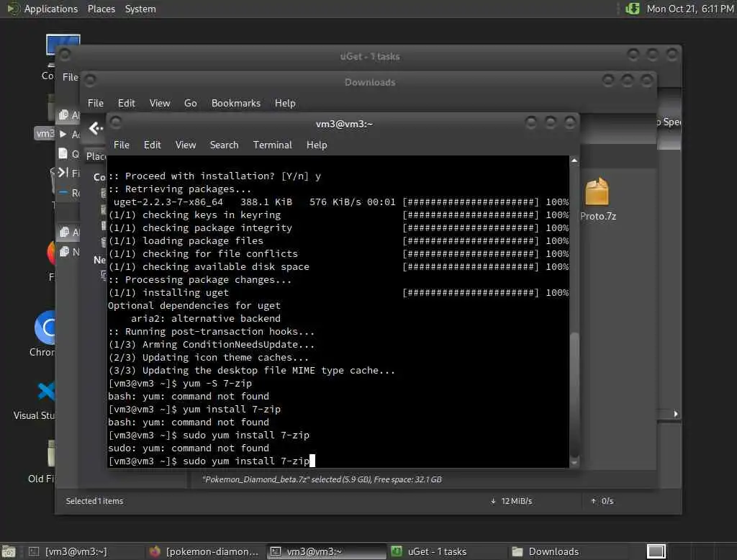Click terminal scrollbar up arrow
This screenshot has height=560, width=737.
pos(574,161)
